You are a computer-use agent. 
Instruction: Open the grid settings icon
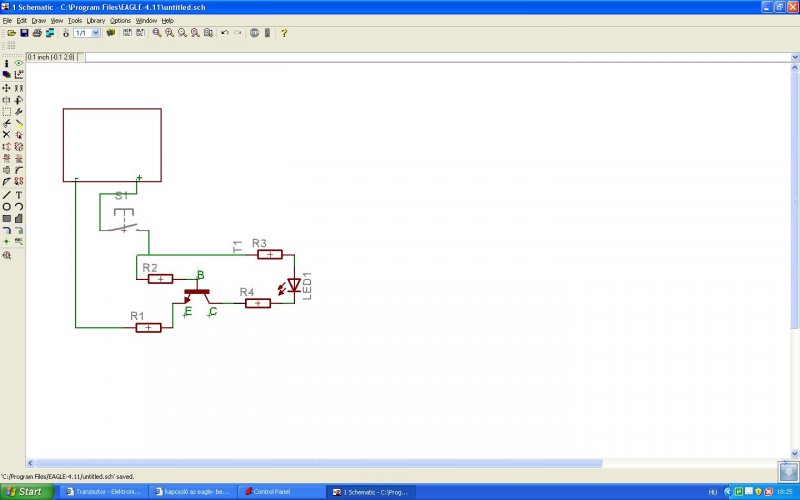pos(11,46)
